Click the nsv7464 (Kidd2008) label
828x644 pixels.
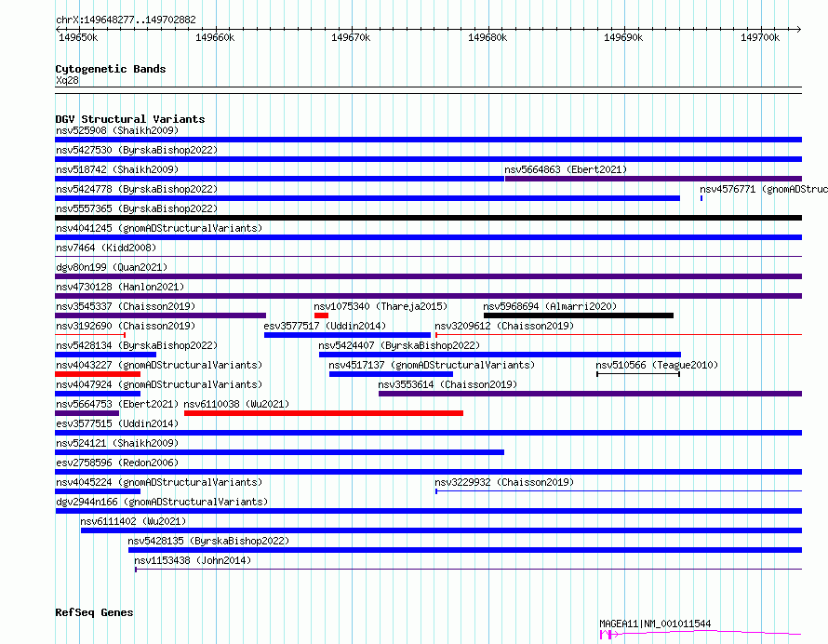tap(106, 248)
